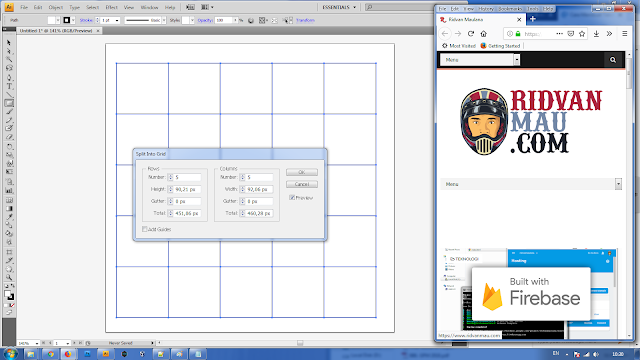Open the zoom level dropdown at bottom
This screenshot has width=640, height=360.
pyautogui.click(x=37, y=343)
